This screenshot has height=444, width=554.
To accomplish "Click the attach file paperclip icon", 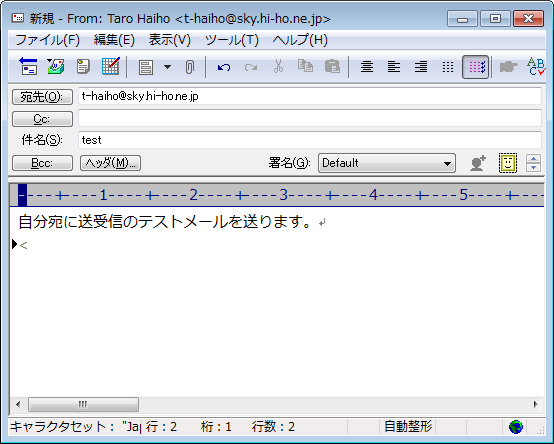I will click(190, 66).
